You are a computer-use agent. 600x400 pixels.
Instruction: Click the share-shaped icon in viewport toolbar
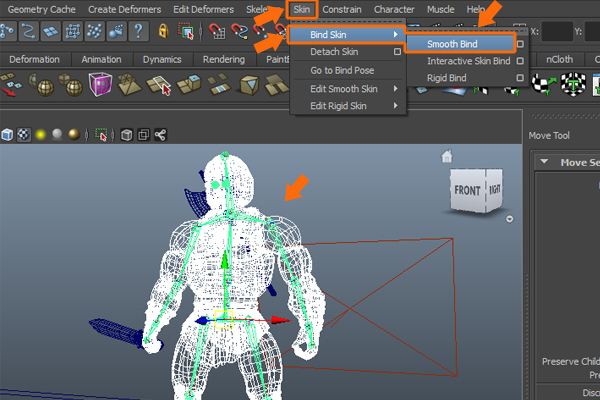[x=161, y=134]
